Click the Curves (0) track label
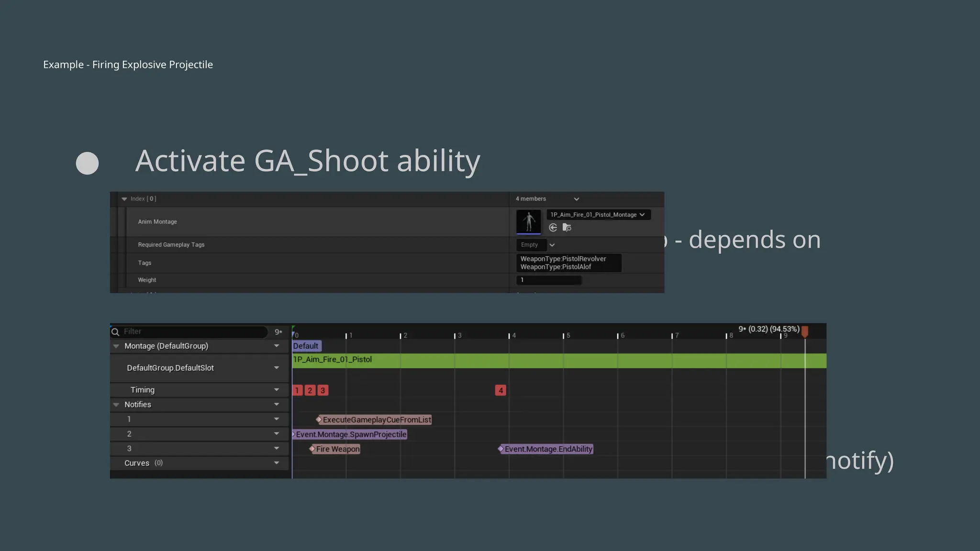Screen dimensions: 980x551 (x=144, y=463)
